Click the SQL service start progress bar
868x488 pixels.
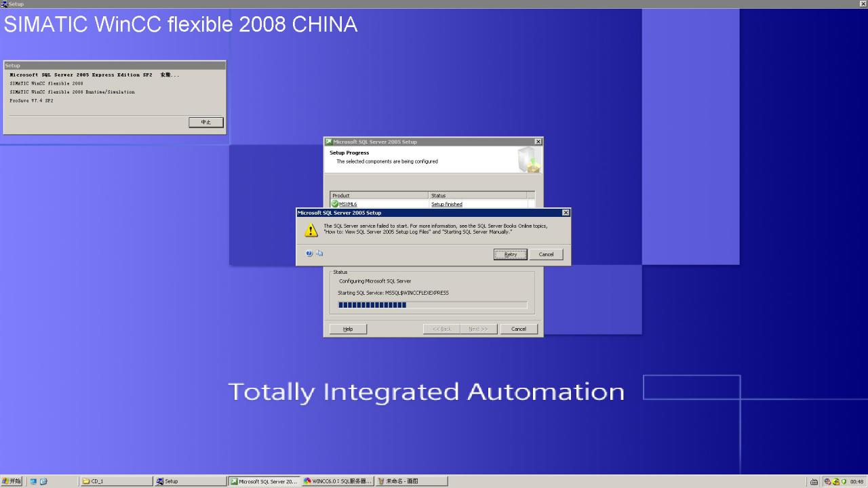tap(432, 305)
